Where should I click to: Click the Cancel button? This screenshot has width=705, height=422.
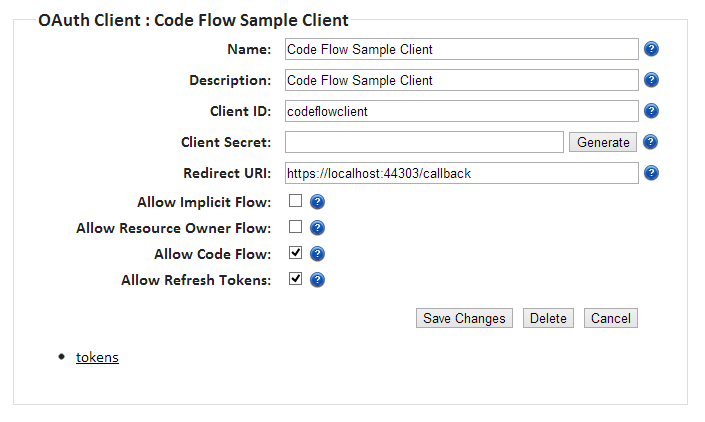point(610,318)
